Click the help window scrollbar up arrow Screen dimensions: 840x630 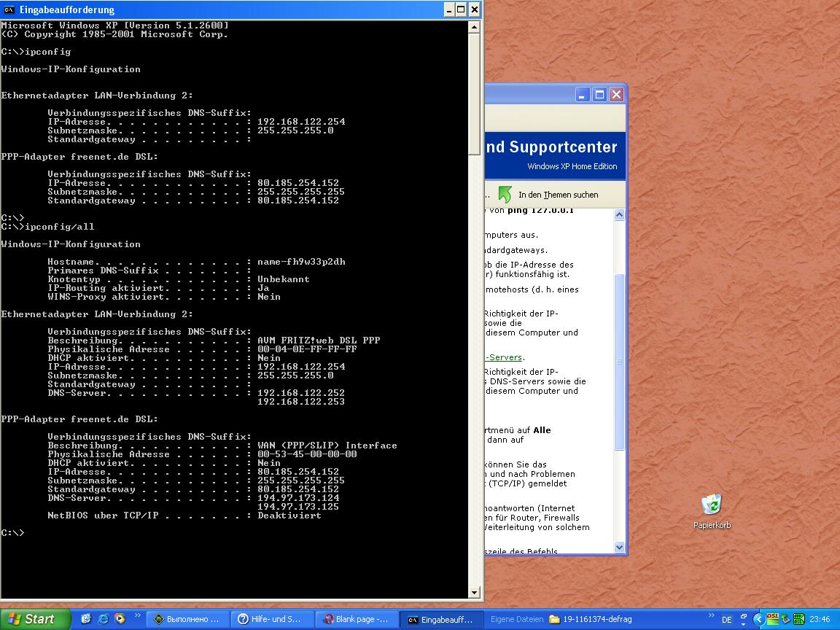tap(619, 215)
